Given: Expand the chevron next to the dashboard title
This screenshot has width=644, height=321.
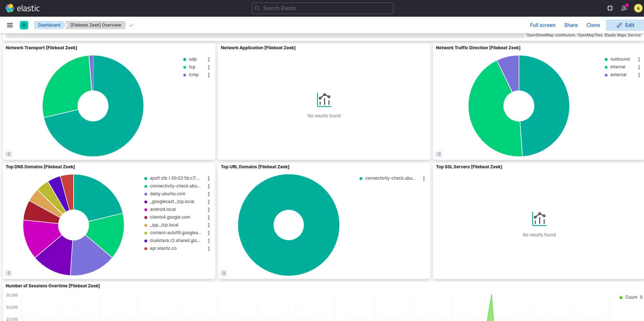Looking at the screenshot, I should pos(131,25).
